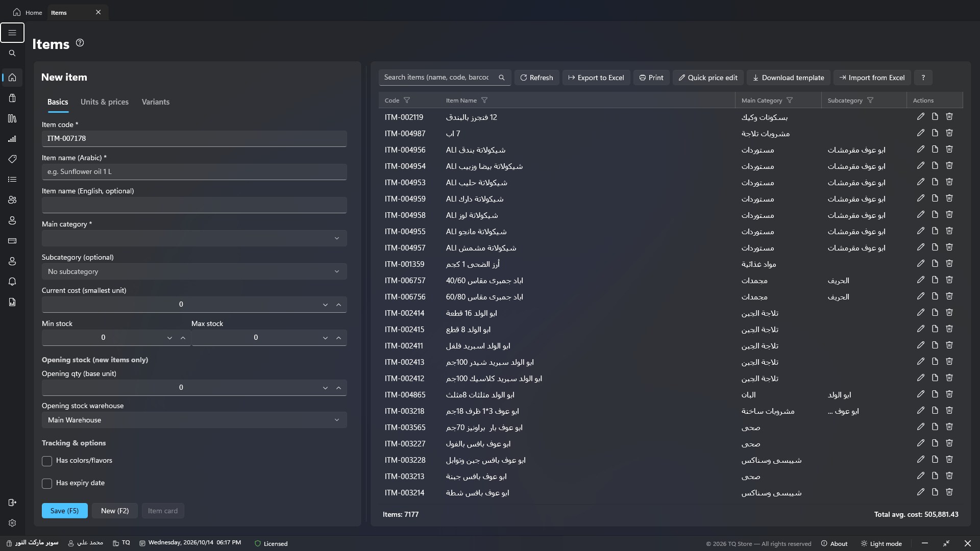Go to the Home tab
Viewport: 980px width, 551px height.
pyautogui.click(x=28, y=12)
